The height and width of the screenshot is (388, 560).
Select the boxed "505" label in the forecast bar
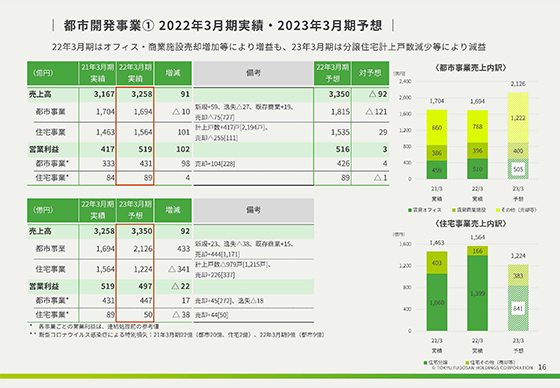coord(518,169)
